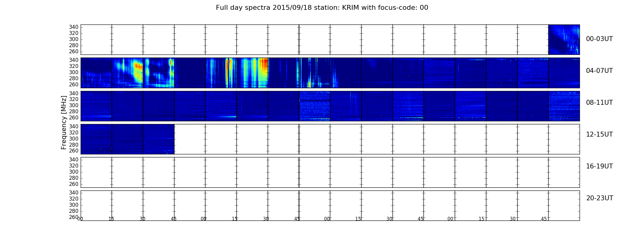Click the '16-19UT' row label
This screenshot has height=245, width=644.
599,166
